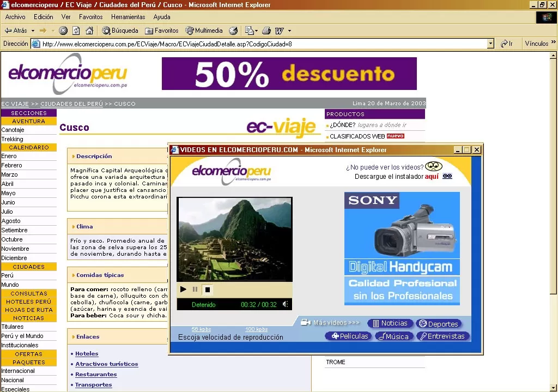Screen dimensions: 558x392
Task: Open the Herramientas menu
Action: point(128,17)
